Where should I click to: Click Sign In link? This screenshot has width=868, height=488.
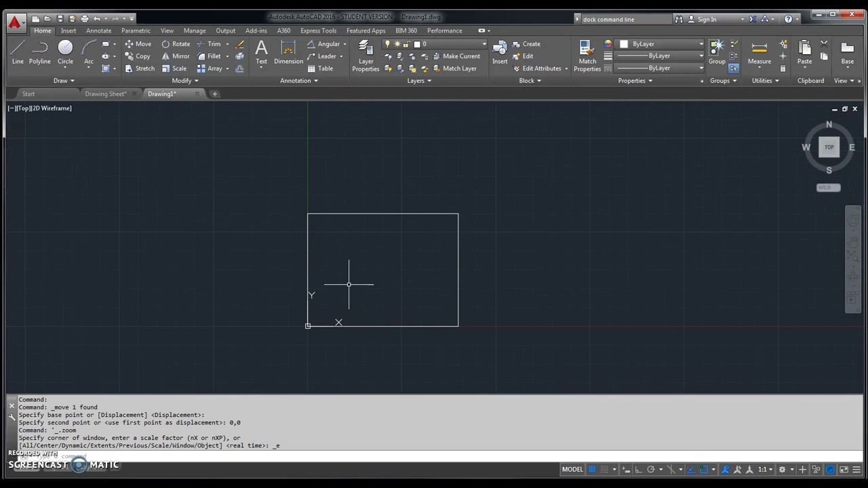[707, 19]
